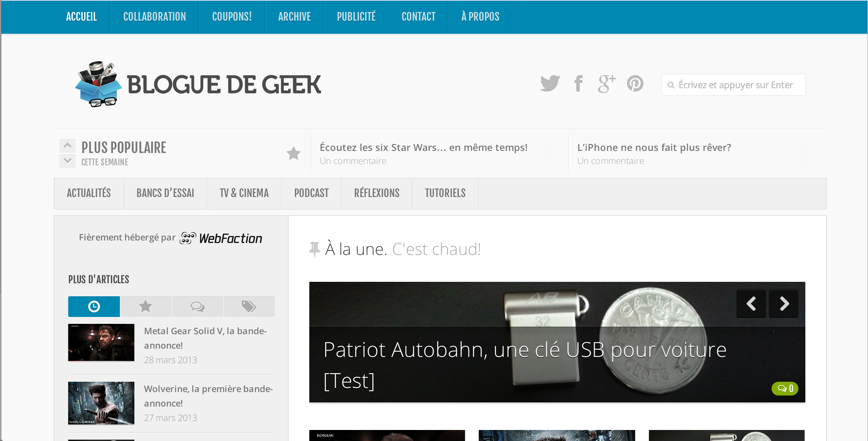868x441 pixels.
Task: Open Patriot Autobahn featured article title
Action: click(x=525, y=365)
